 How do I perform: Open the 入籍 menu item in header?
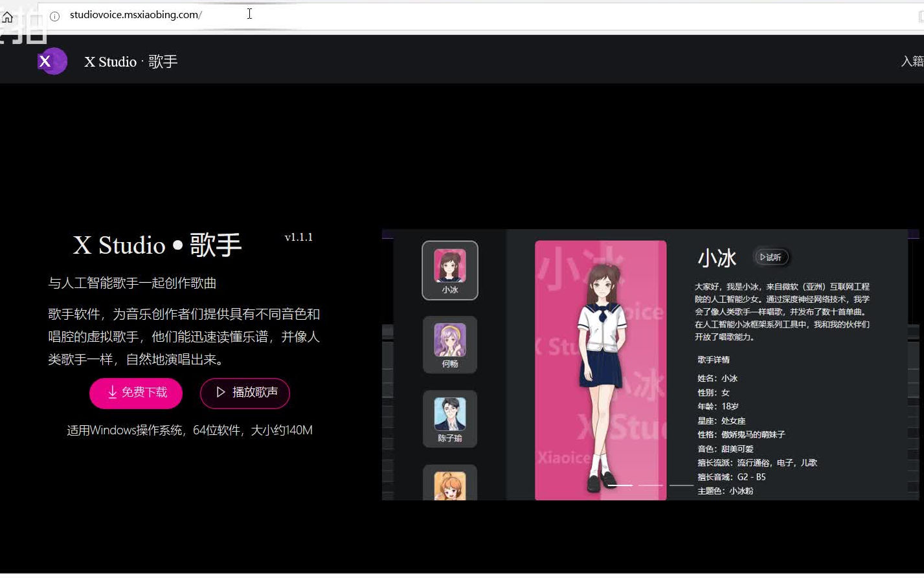(912, 61)
